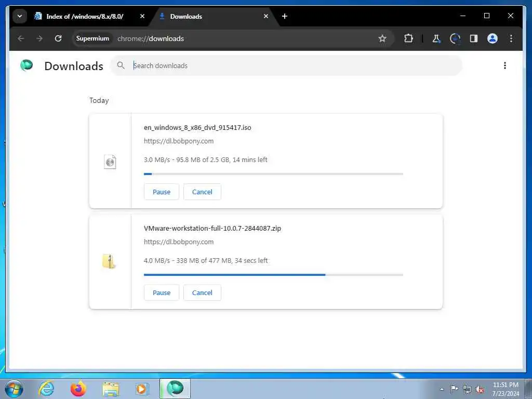
Task: Open the taskbar clock showing 11:51 PM
Action: point(506,389)
